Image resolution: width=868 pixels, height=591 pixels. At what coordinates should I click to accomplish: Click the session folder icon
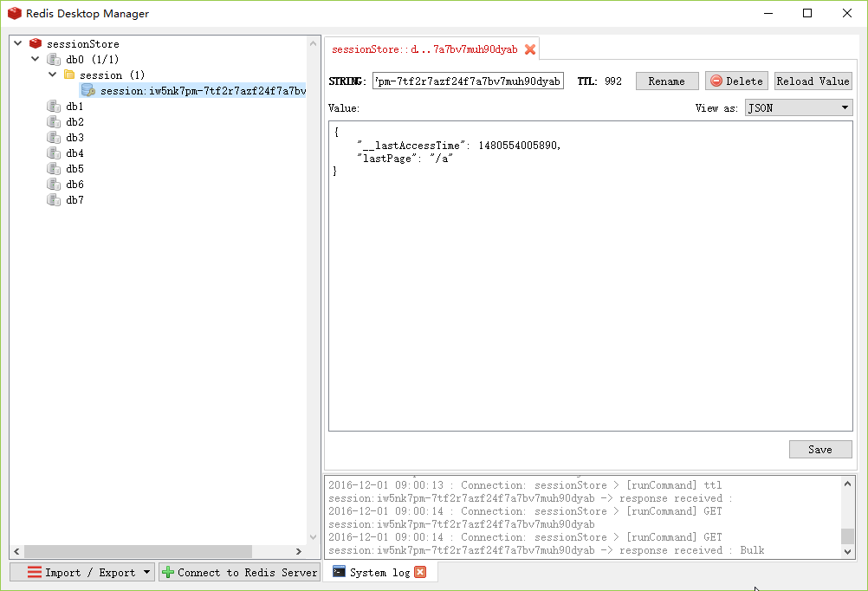coord(69,75)
